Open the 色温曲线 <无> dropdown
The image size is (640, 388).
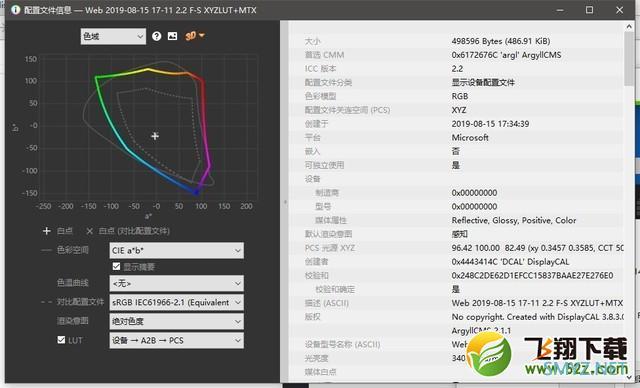[177, 283]
